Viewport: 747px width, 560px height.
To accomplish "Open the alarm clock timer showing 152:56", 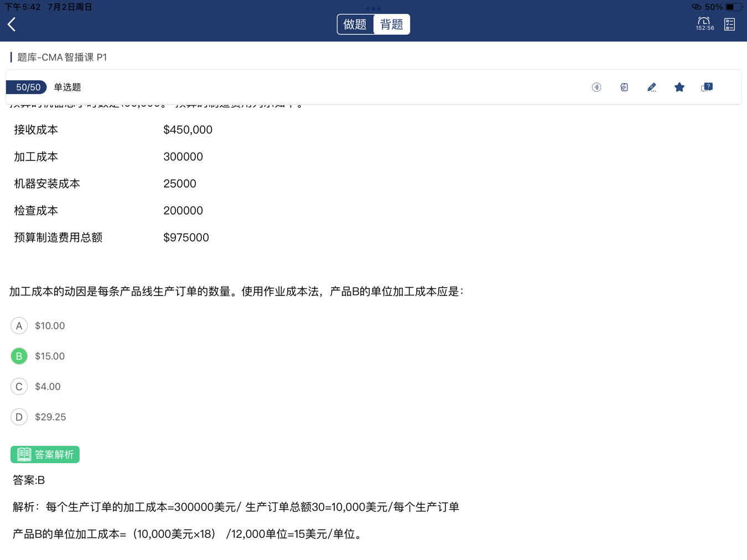I will tap(704, 24).
